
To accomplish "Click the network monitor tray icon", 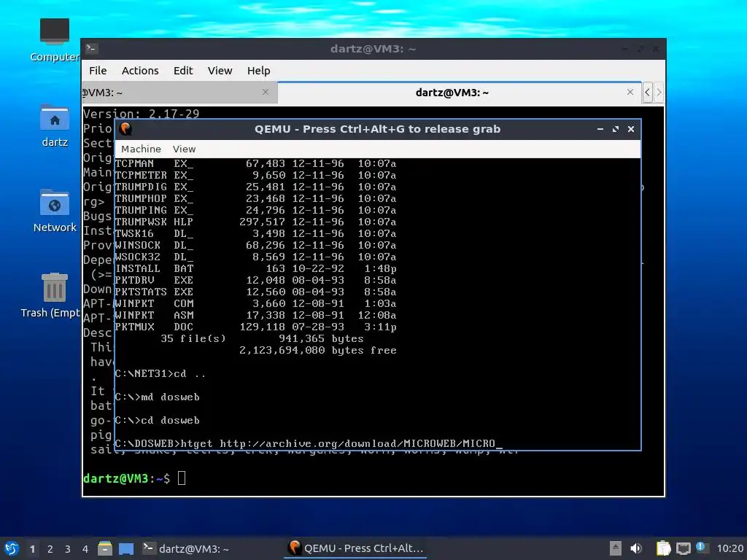I will tap(683, 548).
